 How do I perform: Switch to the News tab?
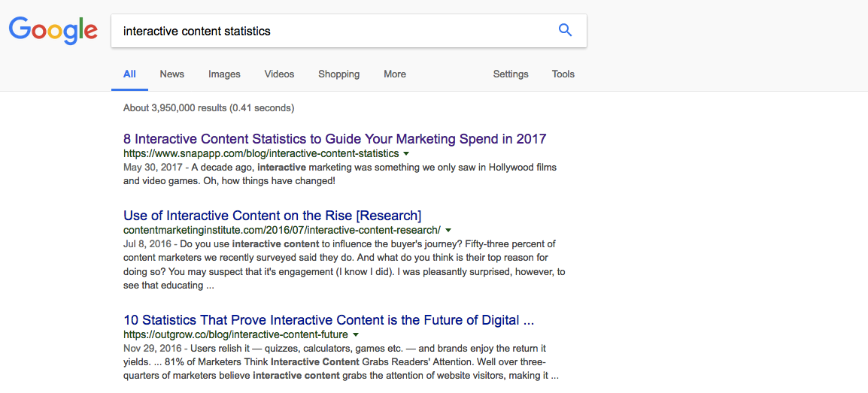coord(172,74)
